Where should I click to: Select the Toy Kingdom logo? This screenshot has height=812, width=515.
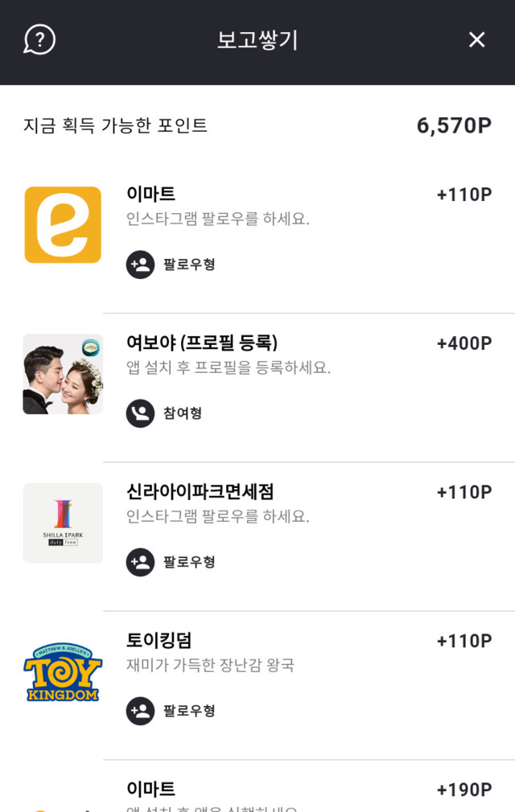tap(63, 672)
